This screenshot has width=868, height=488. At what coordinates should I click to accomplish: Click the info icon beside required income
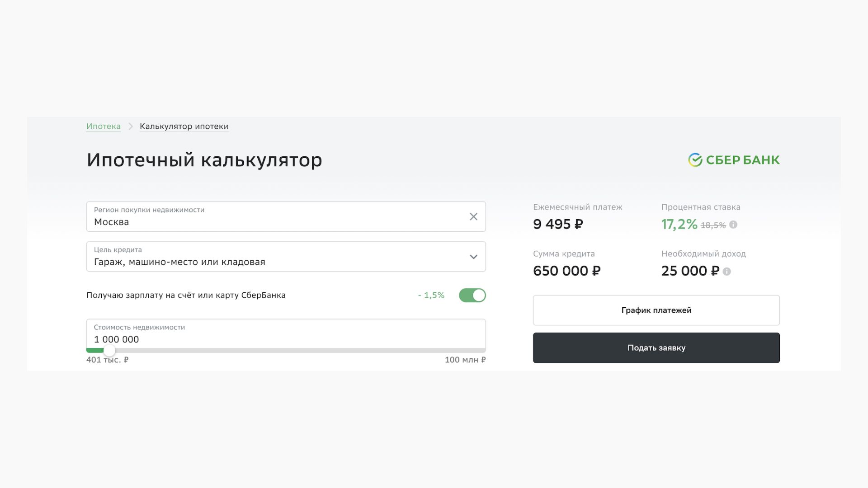point(726,272)
